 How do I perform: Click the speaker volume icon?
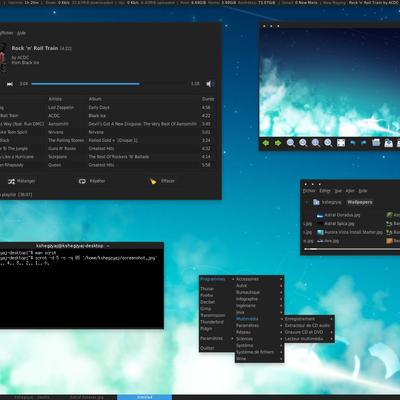210,84
